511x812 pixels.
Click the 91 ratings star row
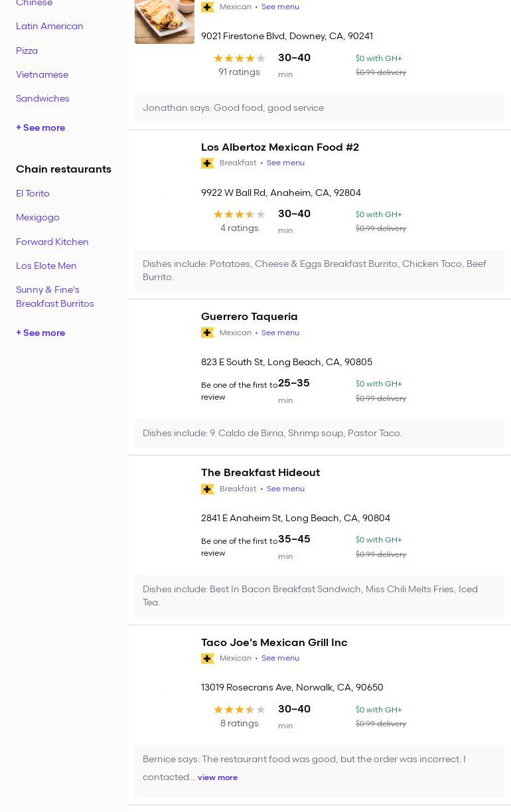[x=239, y=58]
